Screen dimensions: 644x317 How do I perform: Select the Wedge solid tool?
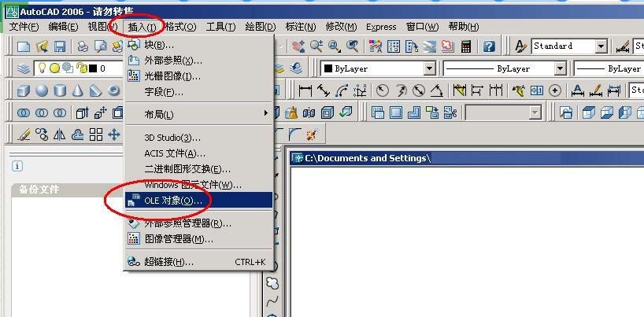point(96,90)
